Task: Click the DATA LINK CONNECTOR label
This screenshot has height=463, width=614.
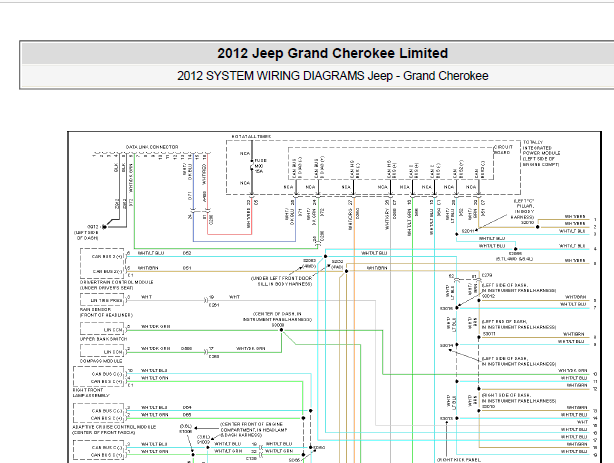Action: pyautogui.click(x=152, y=147)
